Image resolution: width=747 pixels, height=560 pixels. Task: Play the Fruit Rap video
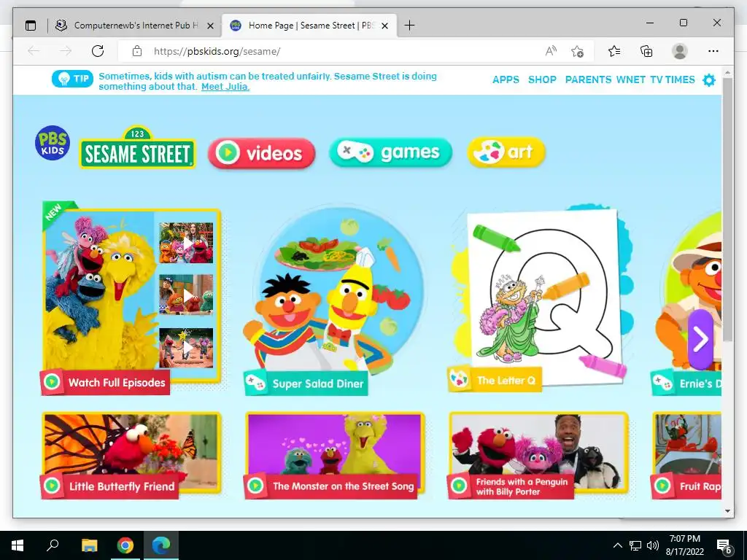pyautogui.click(x=687, y=456)
